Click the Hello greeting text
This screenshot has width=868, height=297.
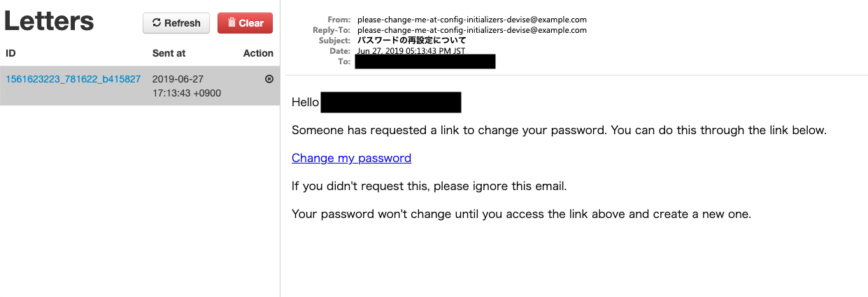[305, 102]
